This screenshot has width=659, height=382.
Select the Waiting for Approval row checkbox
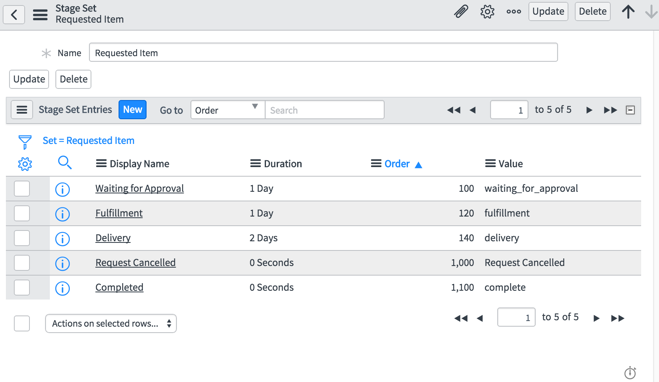click(x=22, y=189)
